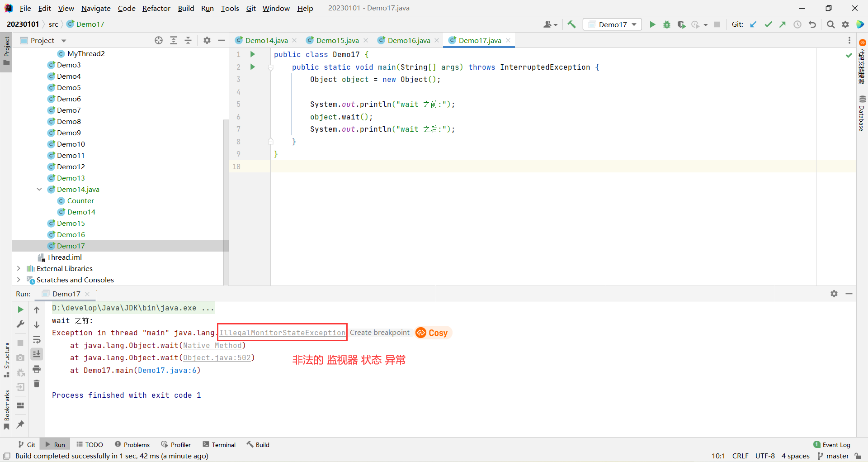Viewport: 868px width, 462px height.
Task: Toggle the Bookmarks tool window stripe button
Action: 6,410
